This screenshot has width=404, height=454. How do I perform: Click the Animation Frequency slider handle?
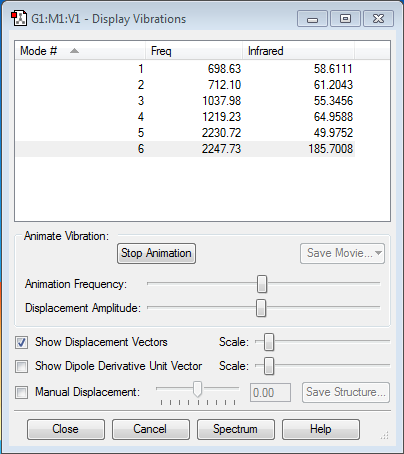262,284
